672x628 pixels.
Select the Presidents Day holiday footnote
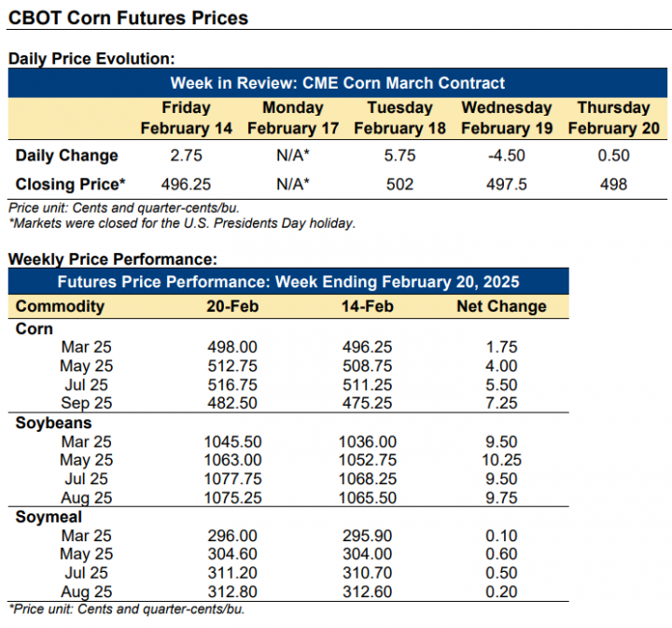(x=182, y=223)
